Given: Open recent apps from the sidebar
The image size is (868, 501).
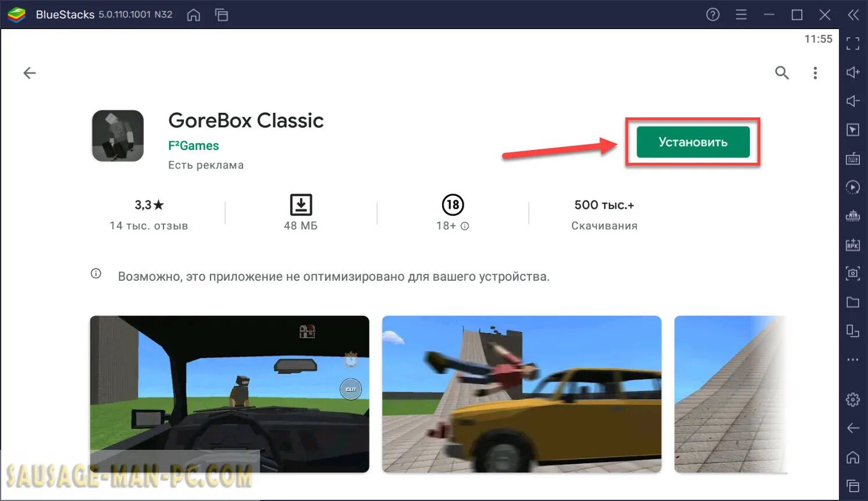Looking at the screenshot, I should (x=853, y=485).
